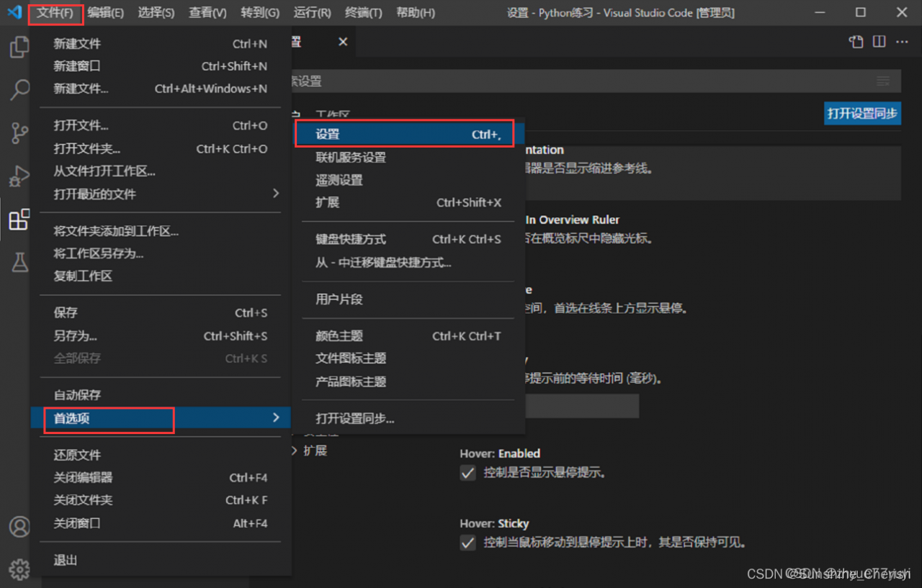Split the editor to the right

pos(879,42)
